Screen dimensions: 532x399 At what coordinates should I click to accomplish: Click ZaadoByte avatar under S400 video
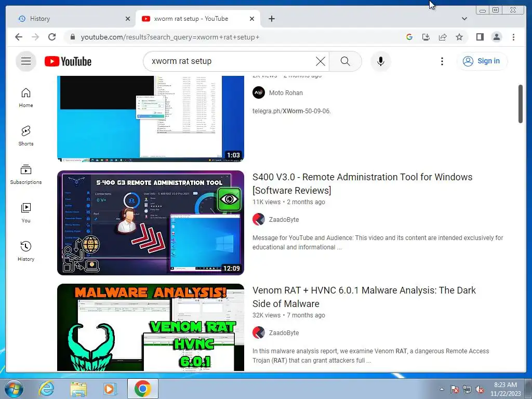[259, 220]
